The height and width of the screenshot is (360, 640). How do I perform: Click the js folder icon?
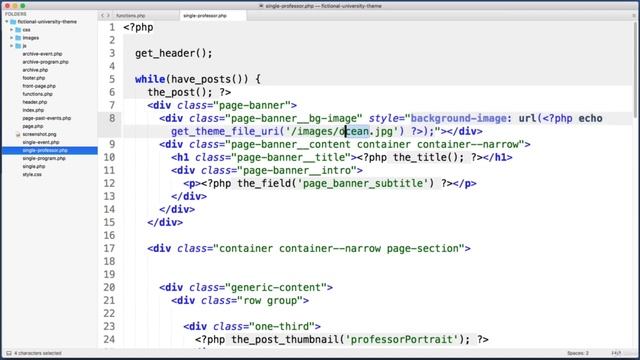(18, 46)
